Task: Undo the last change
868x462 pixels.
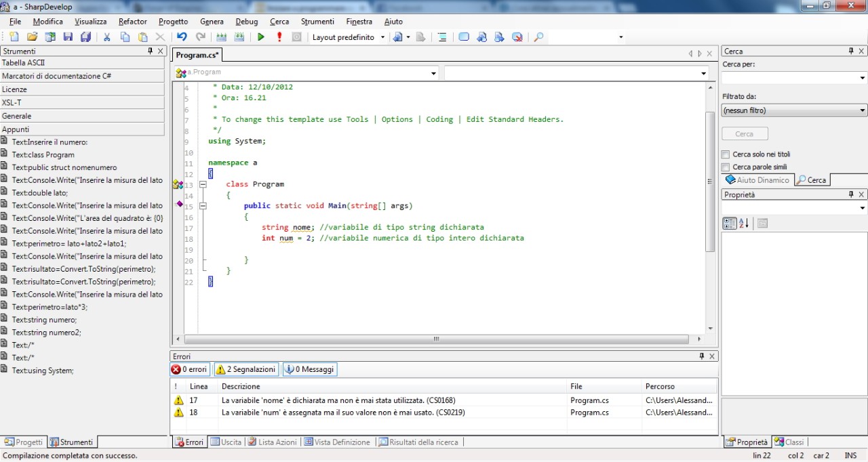Action: (x=182, y=37)
